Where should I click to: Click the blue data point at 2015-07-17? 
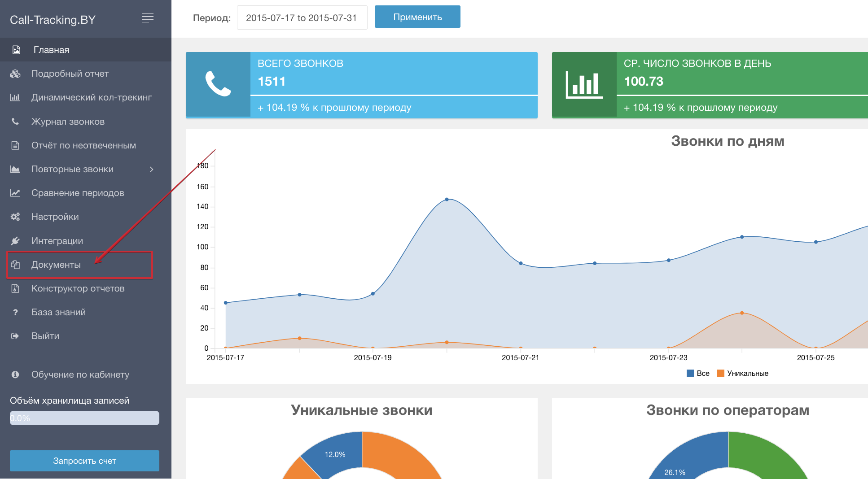click(x=226, y=303)
